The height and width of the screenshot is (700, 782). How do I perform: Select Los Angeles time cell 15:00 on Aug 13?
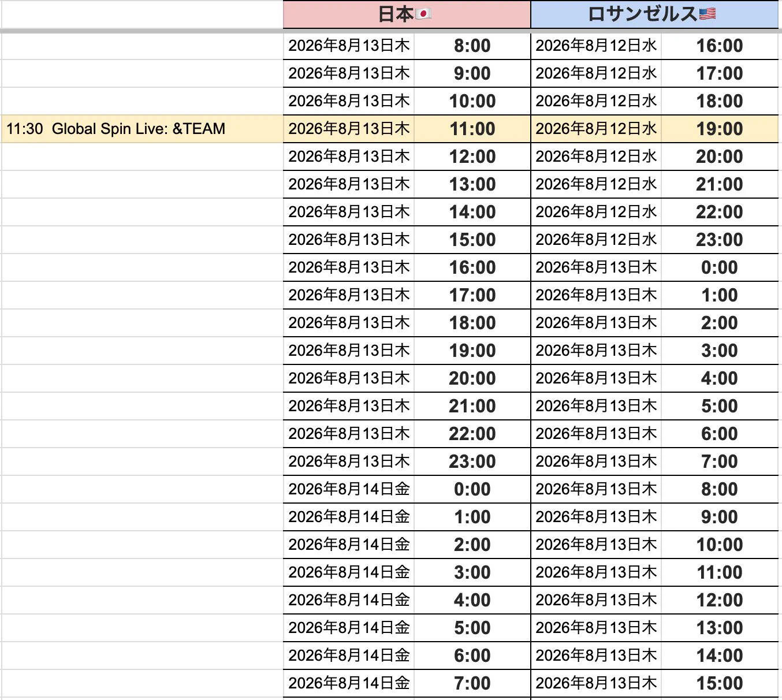720,683
